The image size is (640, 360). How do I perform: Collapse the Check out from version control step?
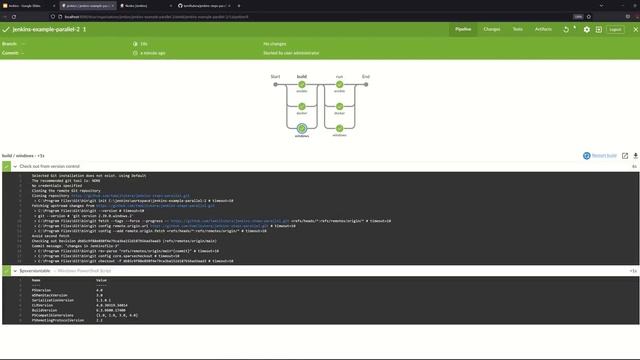(x=15, y=167)
